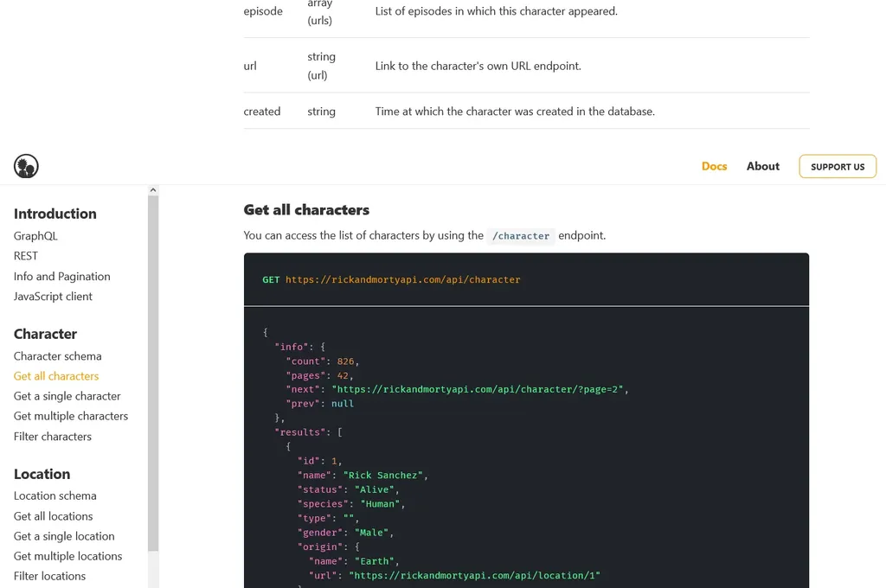Click the sidebar vertical scrollbar thumb
The width and height of the screenshot is (886, 588).
pyautogui.click(x=153, y=373)
